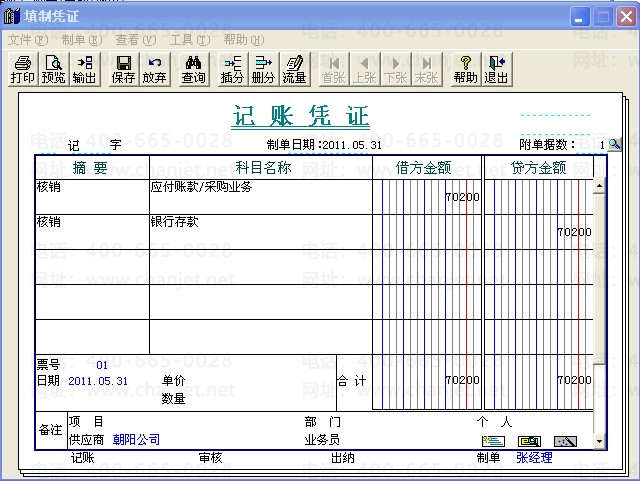Click the 摘要 column header

pyautogui.click(x=92, y=167)
